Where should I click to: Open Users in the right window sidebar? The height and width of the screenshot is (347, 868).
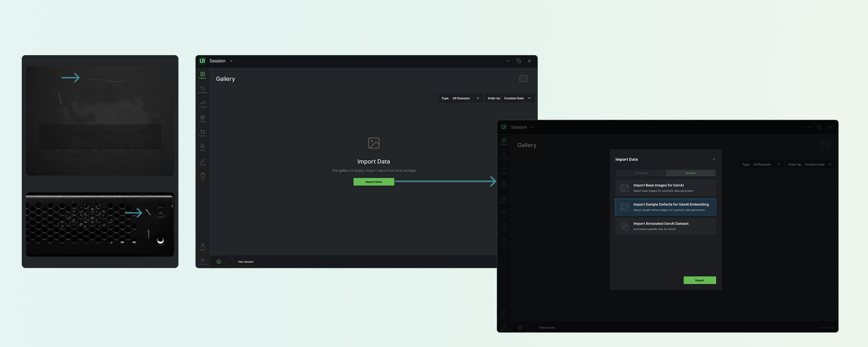504,313
